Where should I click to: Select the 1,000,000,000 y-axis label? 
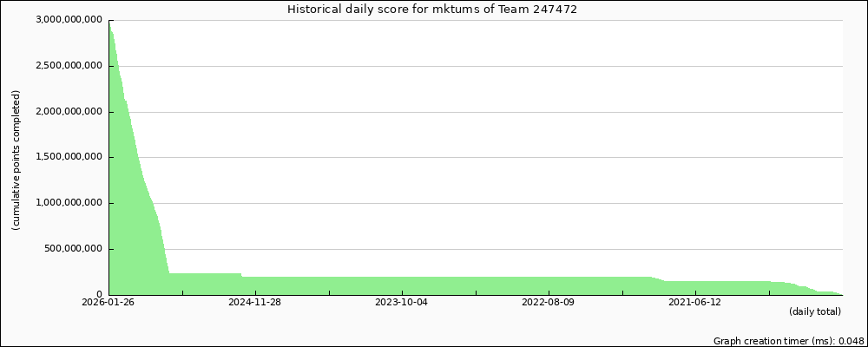[69, 203]
